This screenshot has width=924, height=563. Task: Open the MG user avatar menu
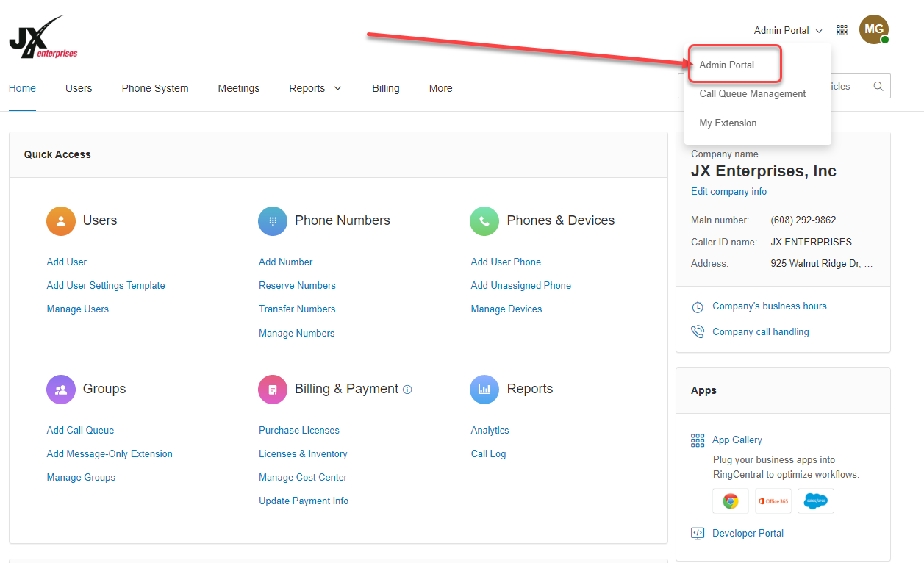tap(874, 29)
